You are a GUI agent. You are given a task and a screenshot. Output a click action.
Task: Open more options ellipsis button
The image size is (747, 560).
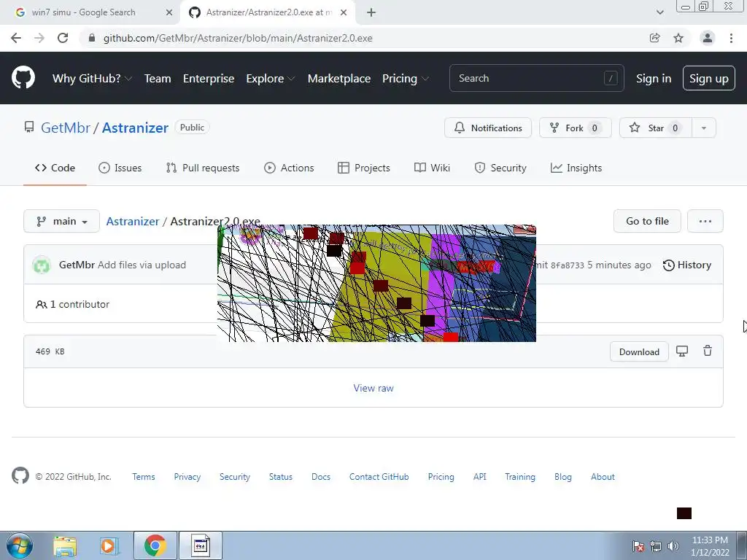[705, 221]
